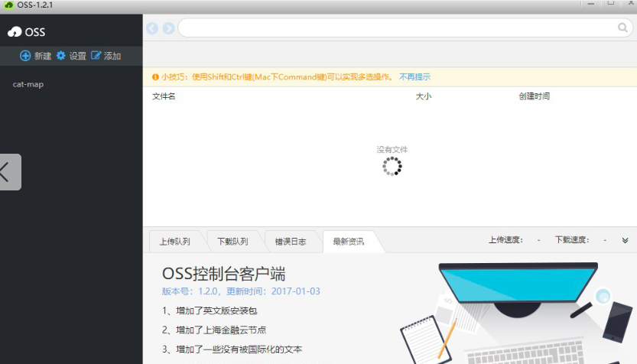Focus the address path input field
This screenshot has width=637, height=364.
(x=398, y=28)
